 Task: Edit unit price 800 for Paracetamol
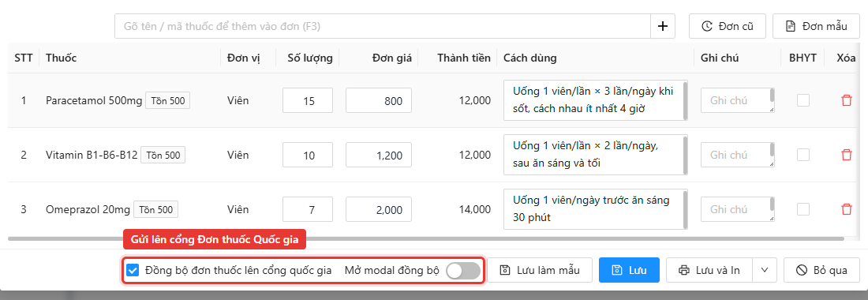(x=379, y=100)
